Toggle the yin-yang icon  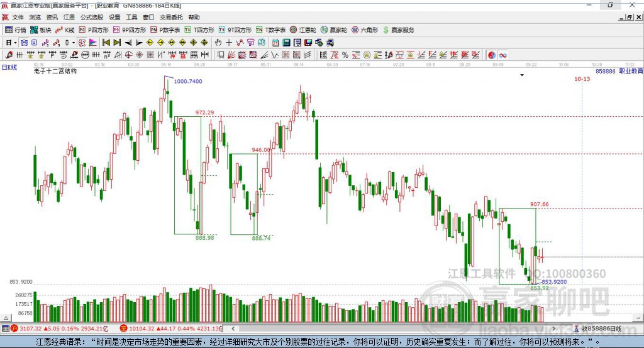pos(492,55)
